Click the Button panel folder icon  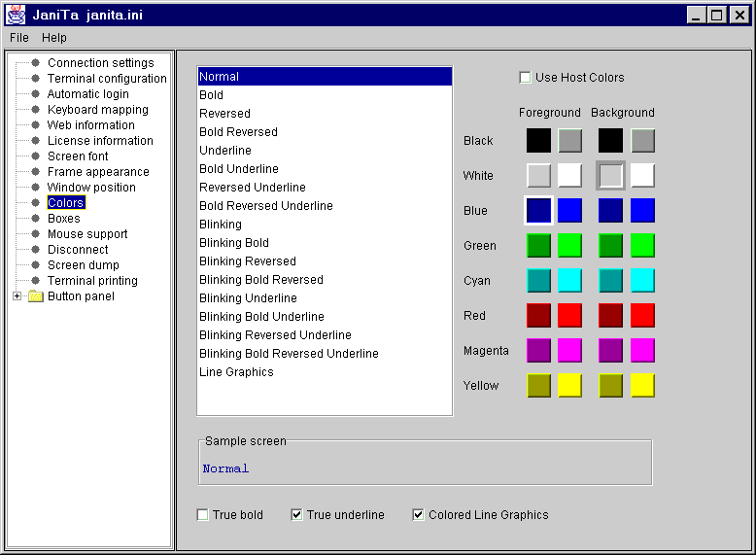pyautogui.click(x=36, y=296)
